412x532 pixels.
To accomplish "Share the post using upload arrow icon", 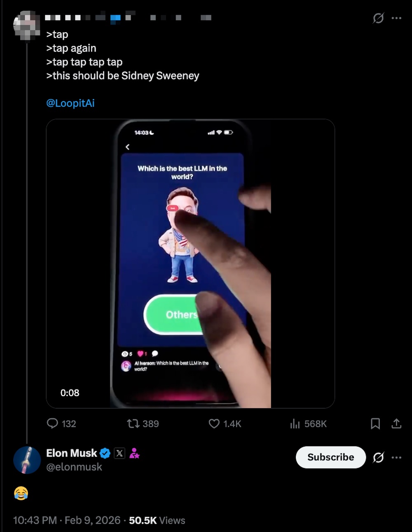I will (396, 424).
